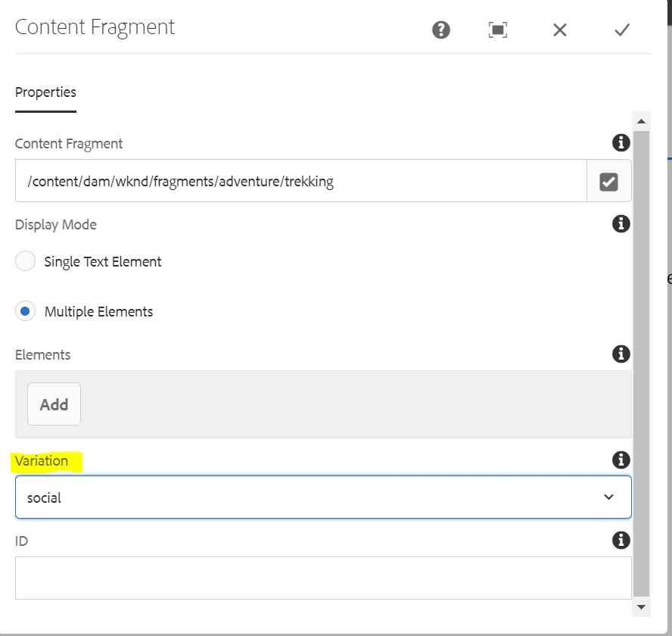Screen dimensions: 672x636
Task: Show info for Display Mode
Action: point(621,223)
